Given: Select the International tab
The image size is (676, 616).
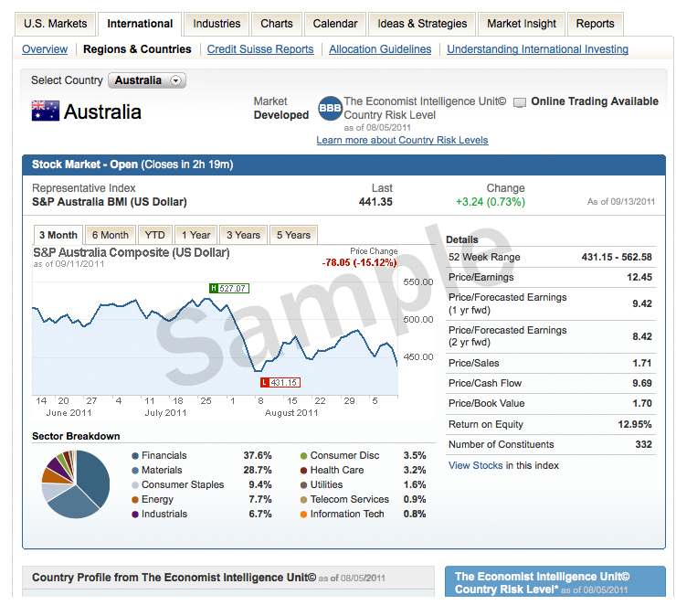Looking at the screenshot, I should tap(140, 24).
